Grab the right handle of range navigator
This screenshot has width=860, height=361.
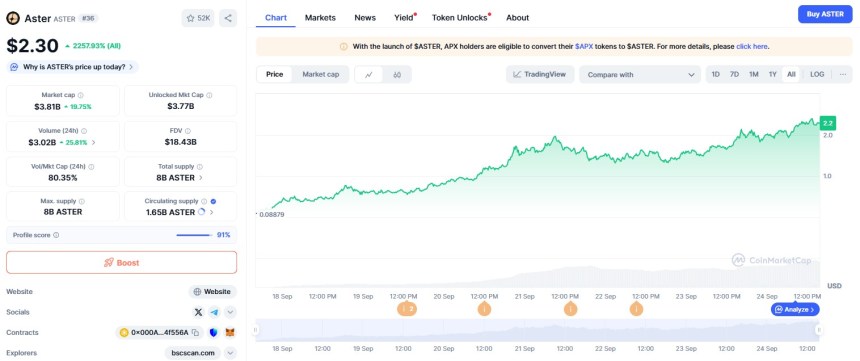818,330
